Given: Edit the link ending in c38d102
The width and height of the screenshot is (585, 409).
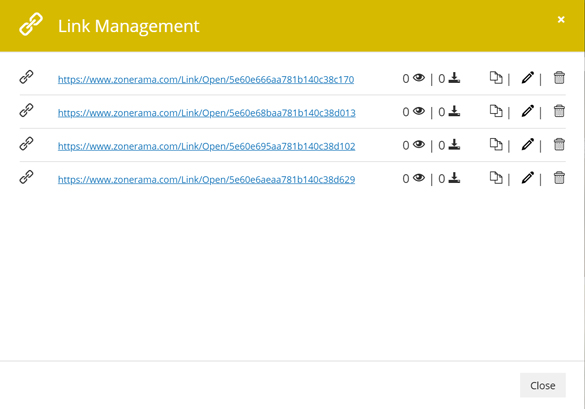Looking at the screenshot, I should pos(528,144).
